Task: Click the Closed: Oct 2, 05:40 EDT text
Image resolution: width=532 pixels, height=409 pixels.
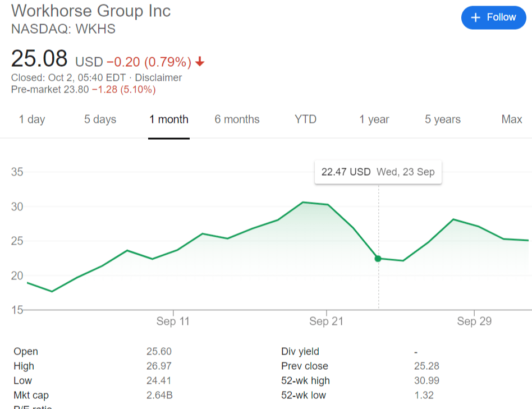Action: coord(68,77)
